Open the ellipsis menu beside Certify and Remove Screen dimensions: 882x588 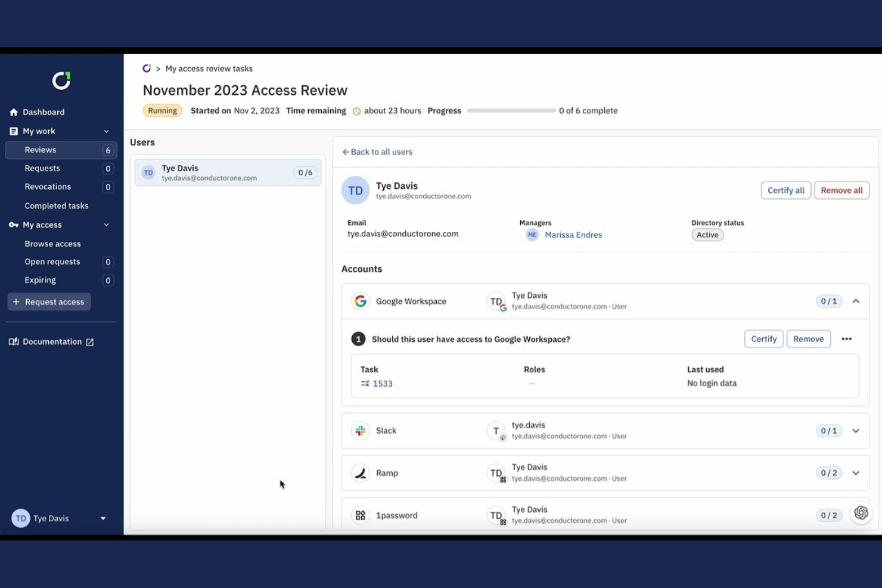[846, 338]
